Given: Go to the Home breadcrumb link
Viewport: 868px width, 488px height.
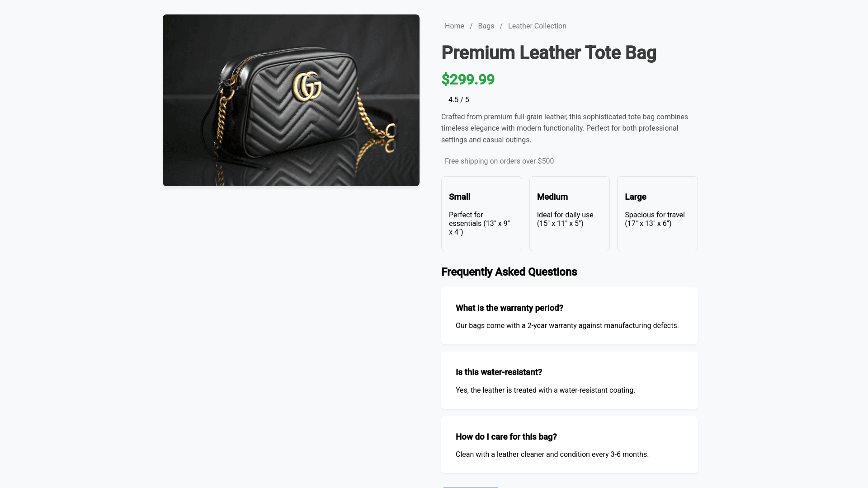Looking at the screenshot, I should 454,26.
